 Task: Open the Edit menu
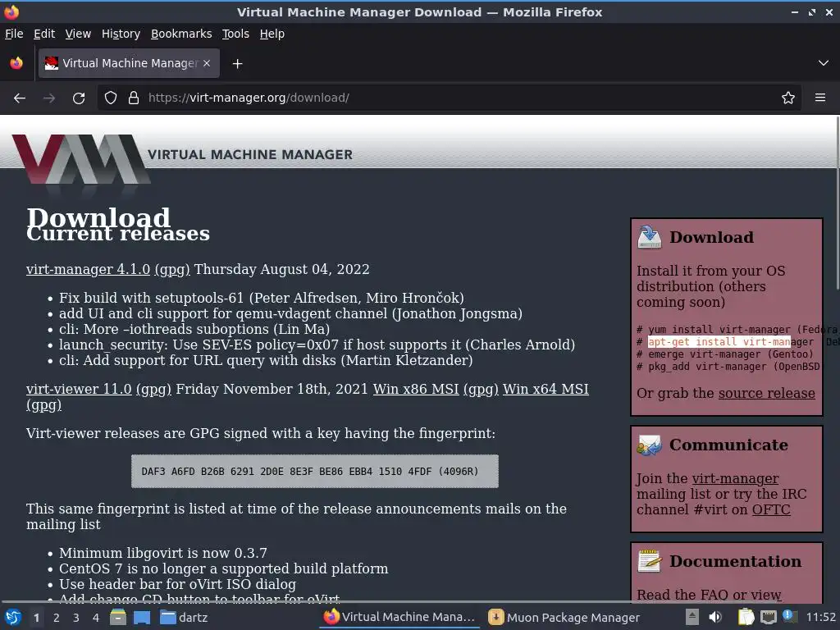[x=44, y=34]
